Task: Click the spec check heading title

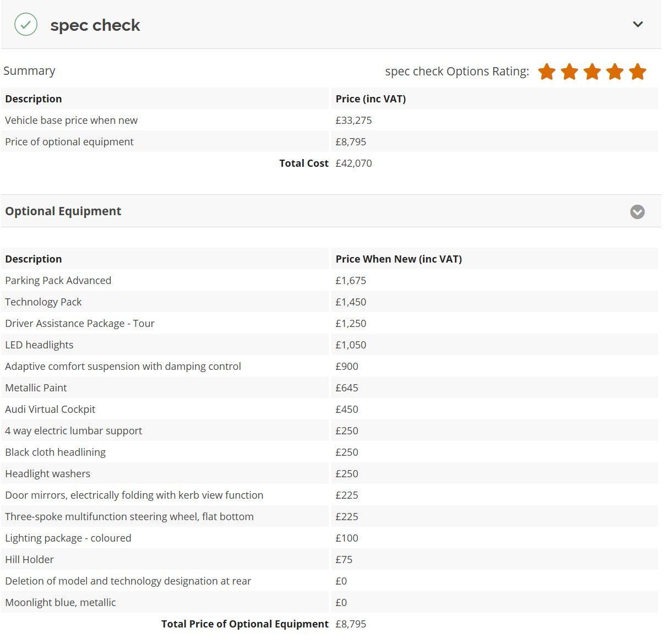Action: click(95, 25)
